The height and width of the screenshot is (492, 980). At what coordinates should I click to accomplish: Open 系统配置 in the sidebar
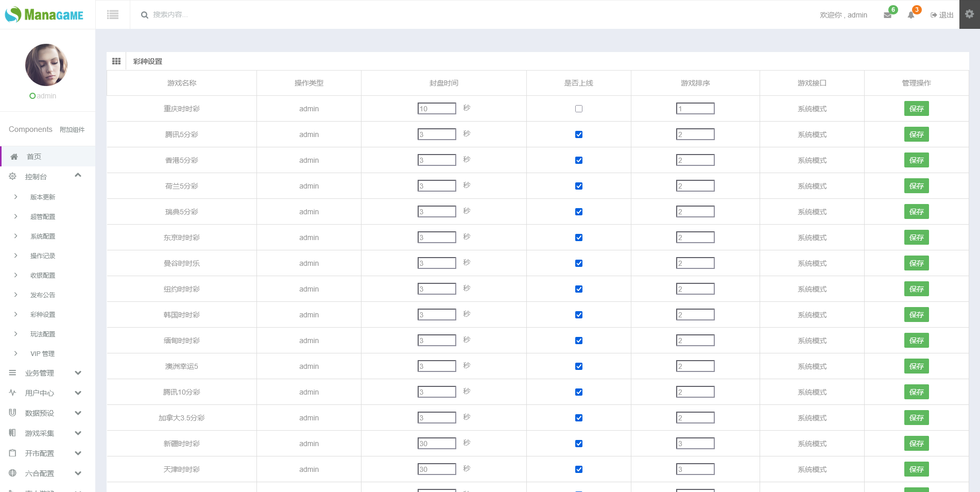43,236
